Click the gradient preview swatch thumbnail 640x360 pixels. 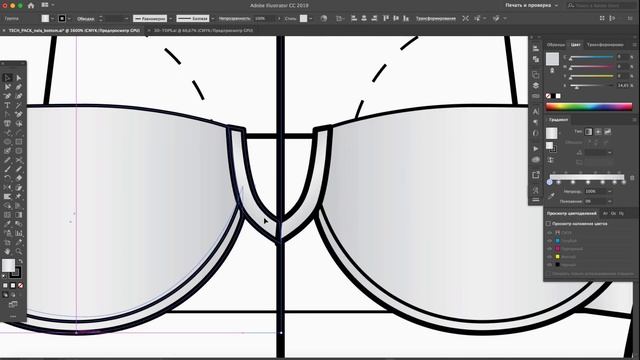(x=551, y=133)
